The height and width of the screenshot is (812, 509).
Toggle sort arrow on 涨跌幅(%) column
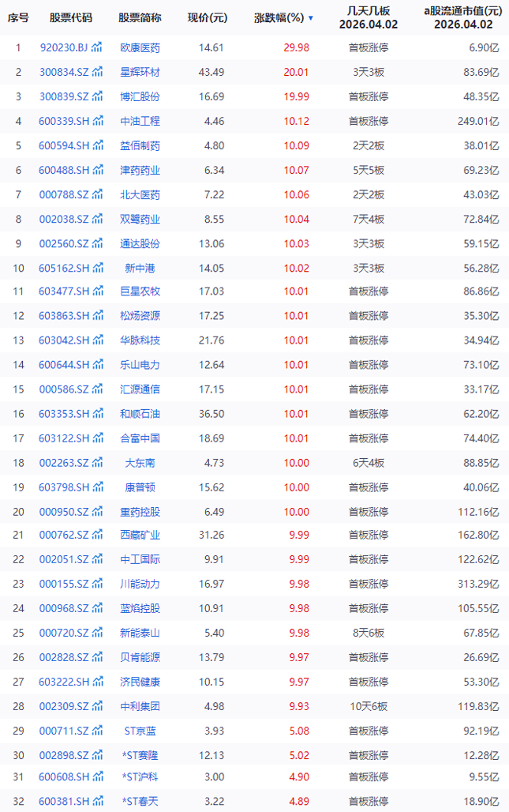point(311,17)
